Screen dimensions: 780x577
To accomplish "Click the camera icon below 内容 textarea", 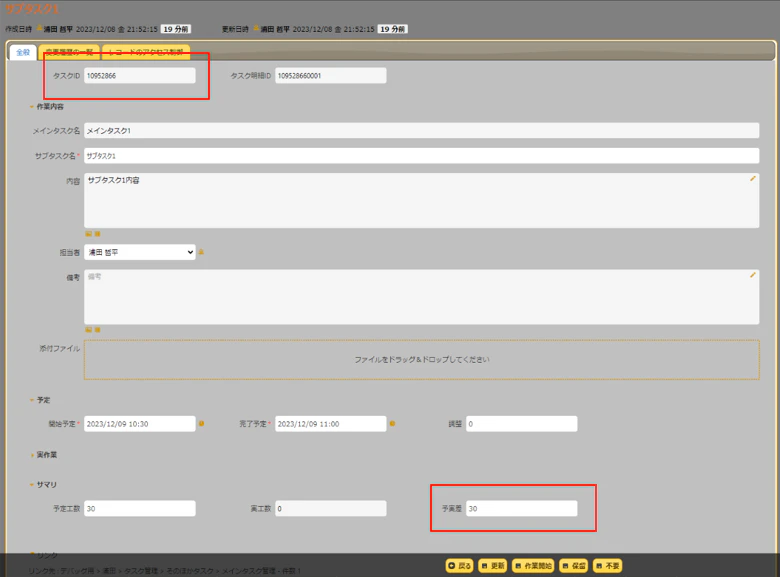I will coord(98,233).
